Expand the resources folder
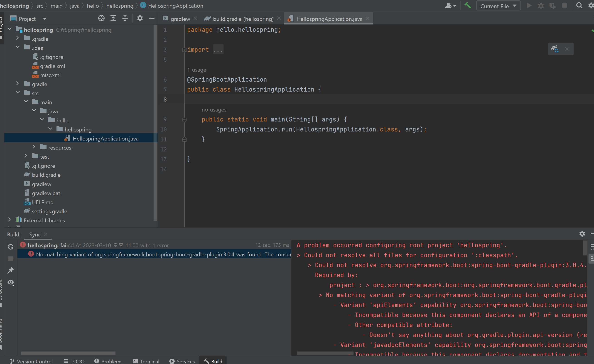594x364 pixels. pyautogui.click(x=34, y=147)
